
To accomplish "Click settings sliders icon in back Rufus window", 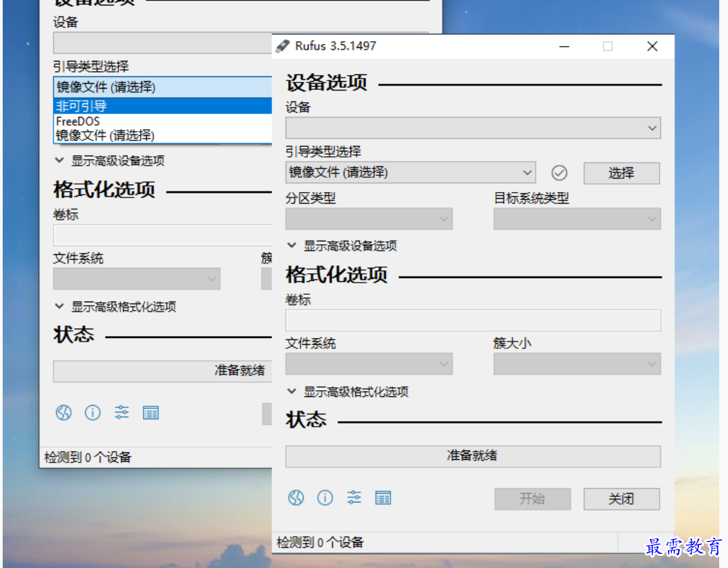I will point(122,412).
